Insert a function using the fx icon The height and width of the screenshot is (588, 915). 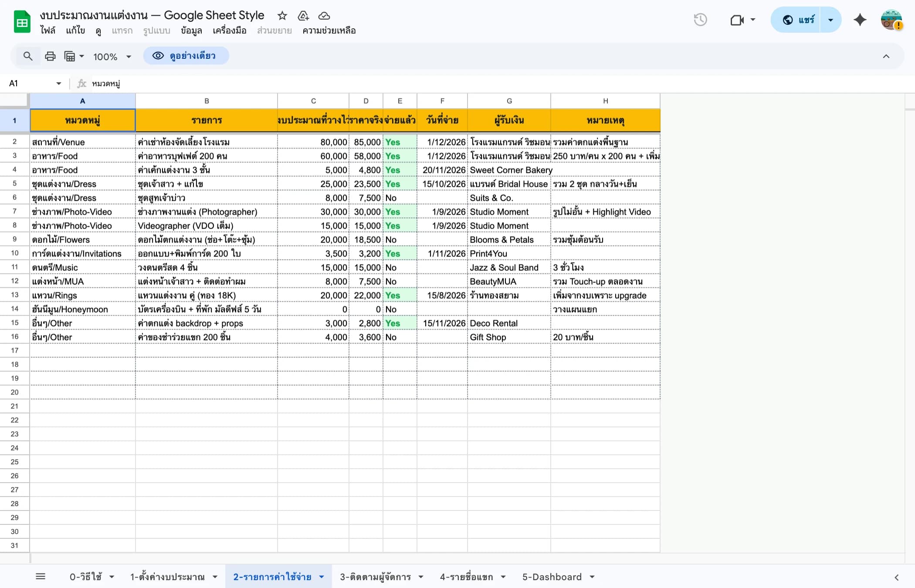81,83
